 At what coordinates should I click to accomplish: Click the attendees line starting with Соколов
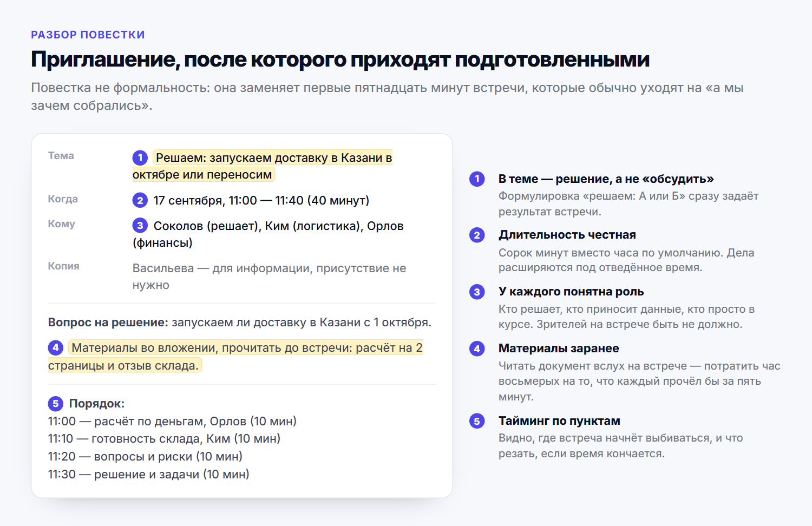269,234
